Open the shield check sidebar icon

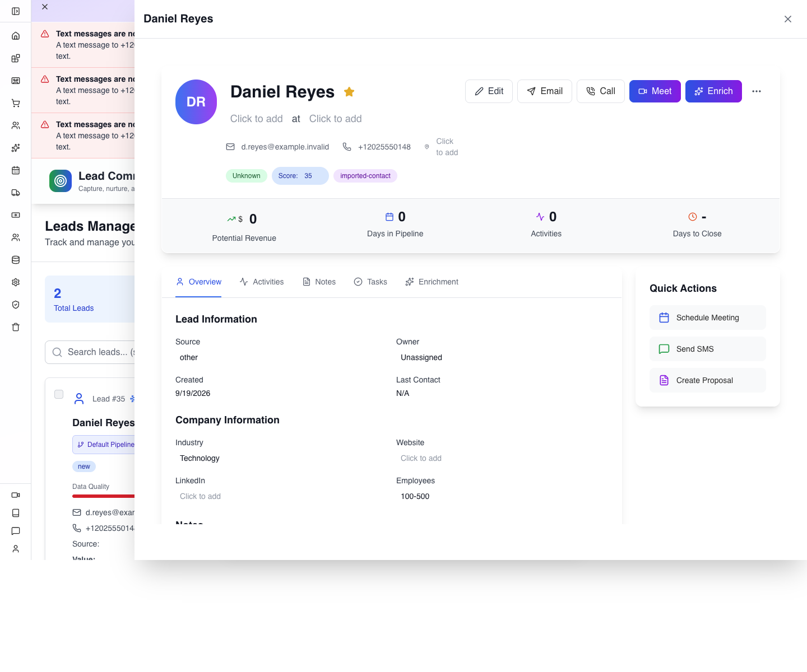(x=16, y=305)
